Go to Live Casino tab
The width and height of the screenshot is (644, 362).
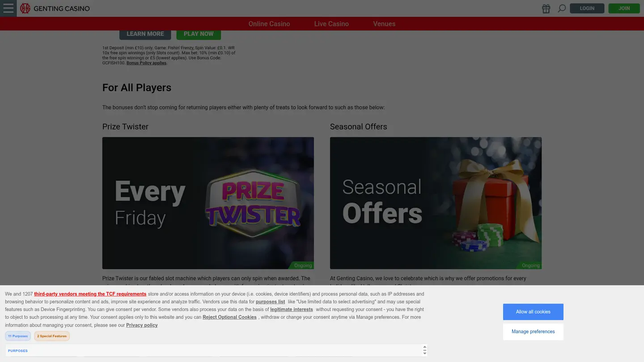click(x=331, y=24)
